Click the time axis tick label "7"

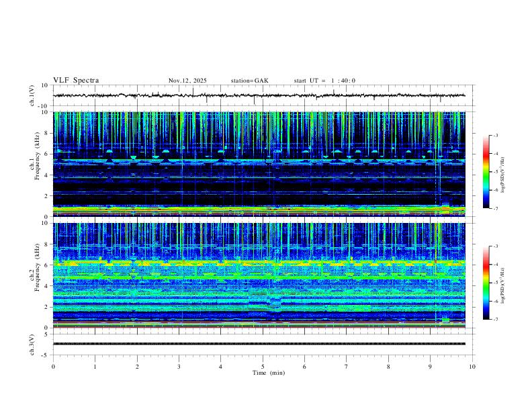tap(347, 367)
